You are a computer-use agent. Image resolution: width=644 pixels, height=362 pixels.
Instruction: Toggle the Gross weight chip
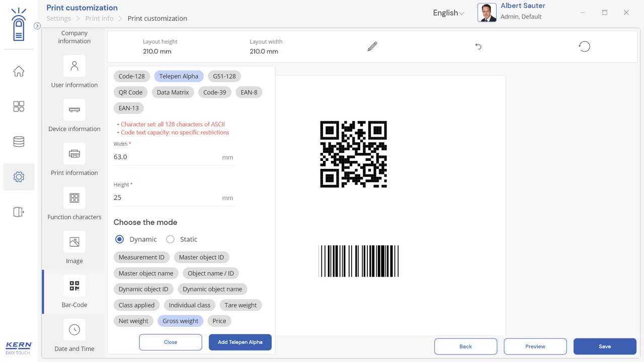[x=180, y=321]
